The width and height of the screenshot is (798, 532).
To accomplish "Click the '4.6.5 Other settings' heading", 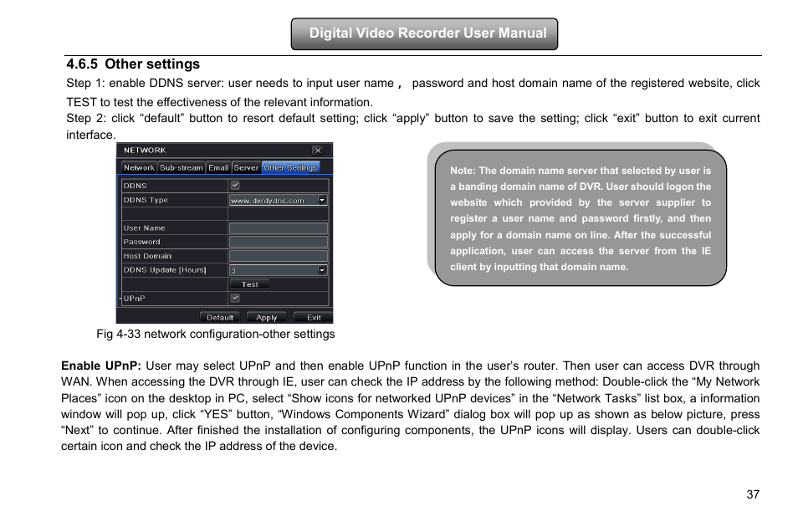I will pyautogui.click(x=133, y=64).
